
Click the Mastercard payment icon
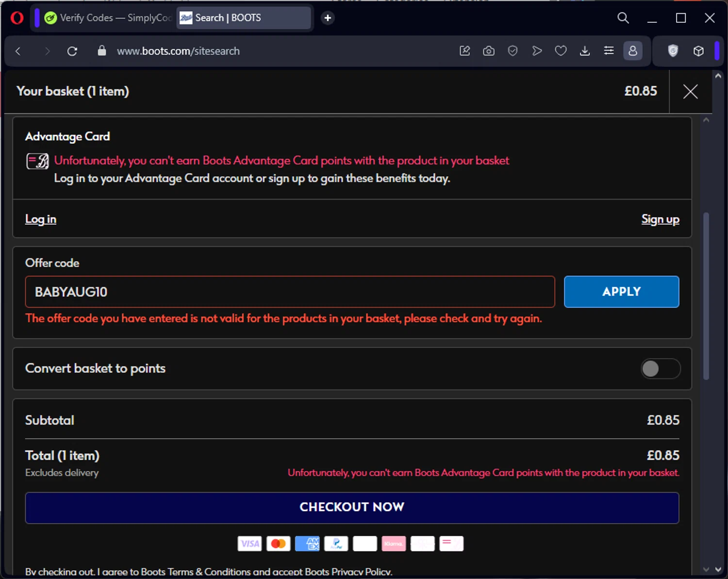click(x=278, y=544)
